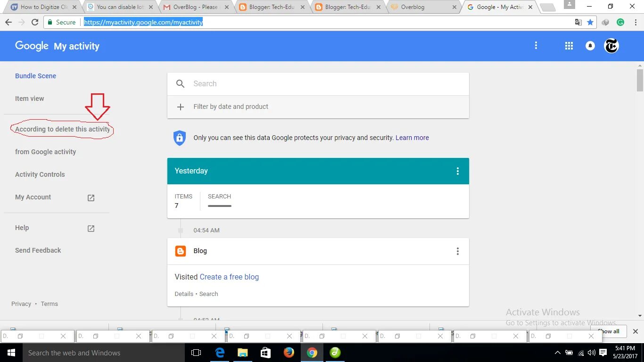
Task: Click the gray extension icon beside star
Action: coord(606,22)
